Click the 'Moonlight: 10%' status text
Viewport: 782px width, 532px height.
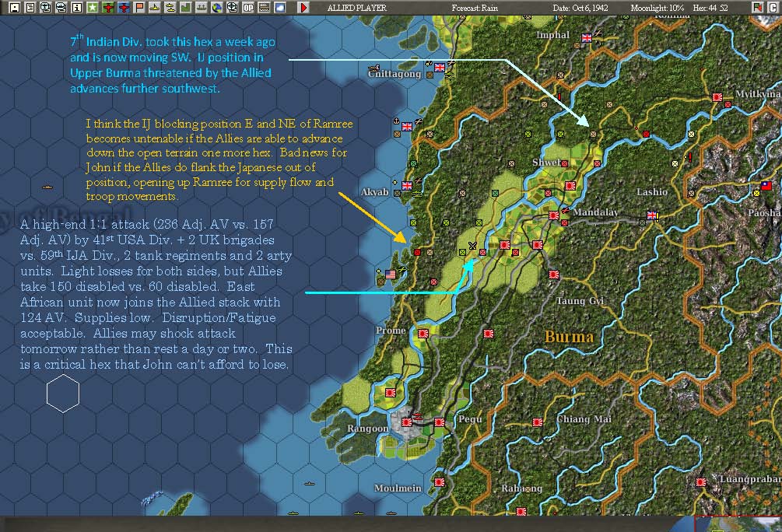coord(658,8)
